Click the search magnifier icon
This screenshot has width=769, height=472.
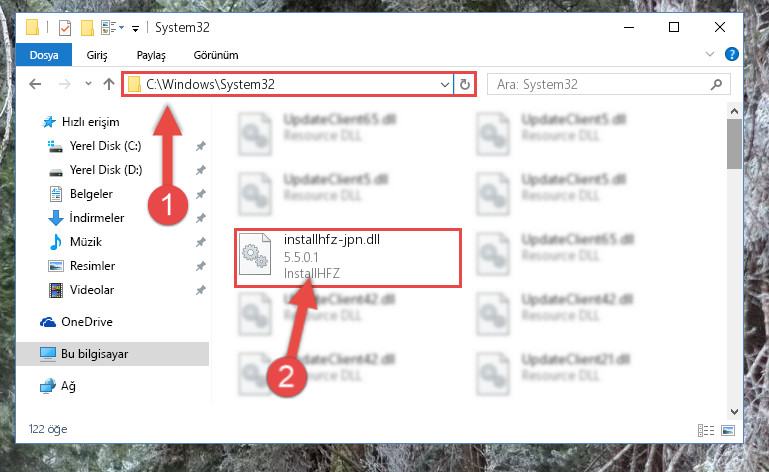click(716, 84)
